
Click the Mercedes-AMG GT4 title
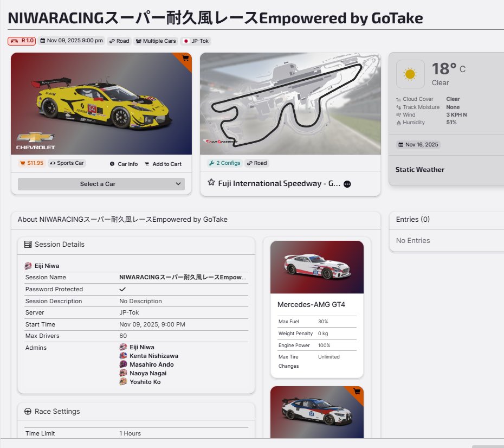pyautogui.click(x=311, y=305)
